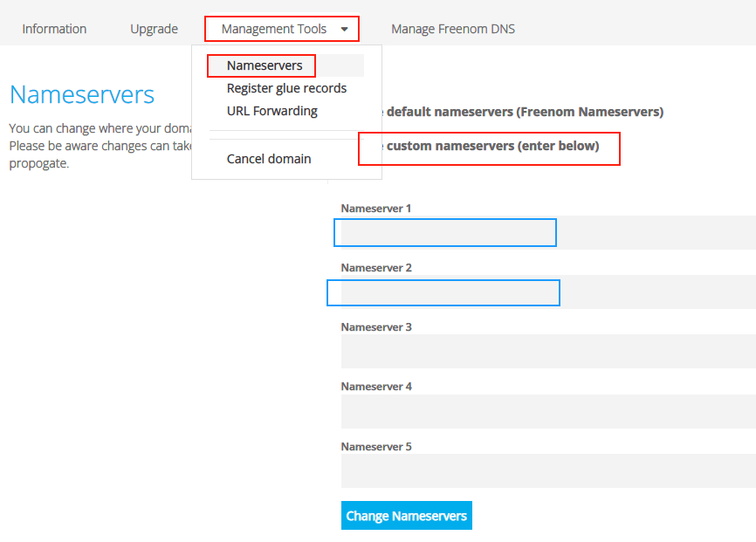Click the Management Tools dropdown arrow
756x542 pixels.
coord(345,30)
